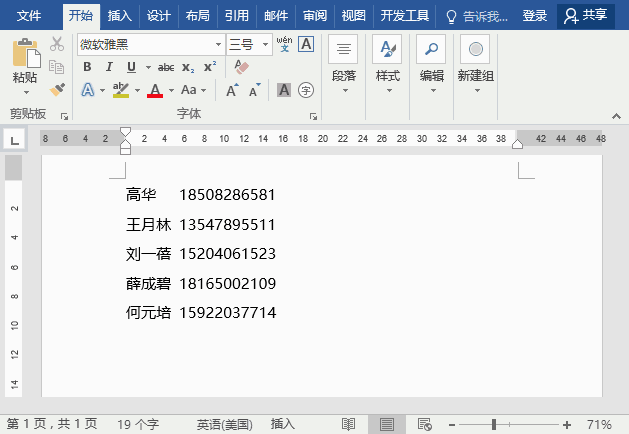Apply text effects outlined A

click(x=88, y=90)
